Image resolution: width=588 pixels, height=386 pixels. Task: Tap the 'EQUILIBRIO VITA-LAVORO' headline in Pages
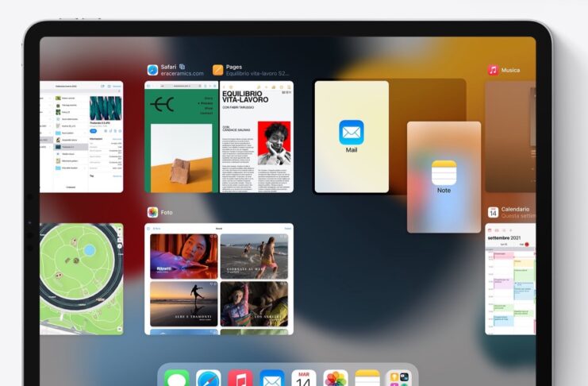(x=245, y=97)
